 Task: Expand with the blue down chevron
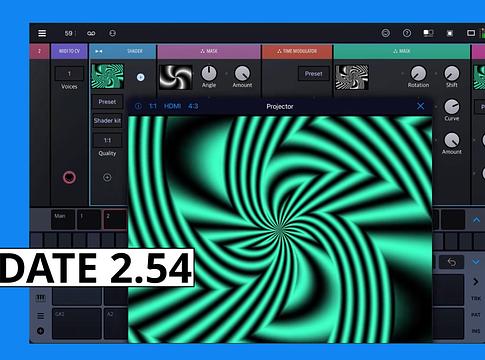click(476, 262)
